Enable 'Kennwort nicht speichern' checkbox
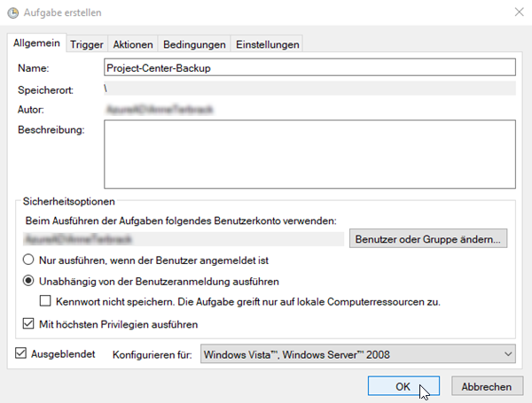This screenshot has width=532, height=403. click(47, 302)
